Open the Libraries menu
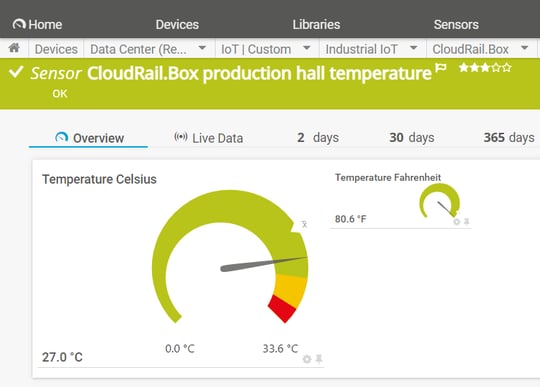The width and height of the screenshot is (540, 387). [316, 24]
